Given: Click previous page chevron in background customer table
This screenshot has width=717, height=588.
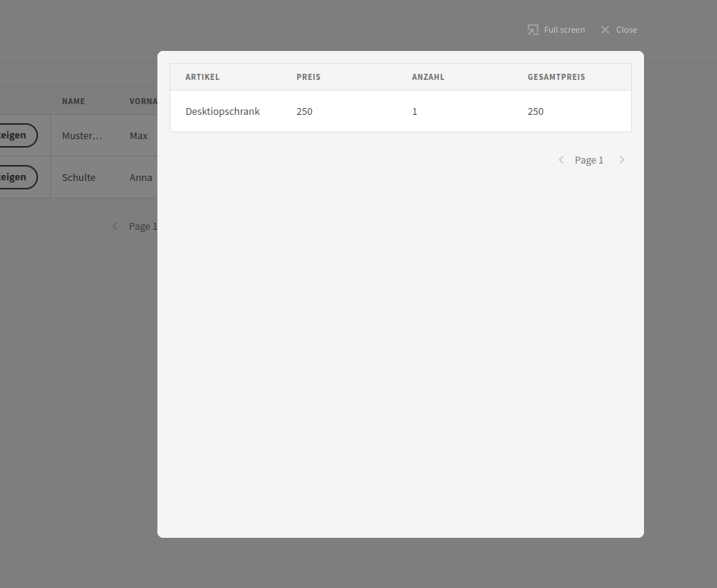Looking at the screenshot, I should [115, 226].
